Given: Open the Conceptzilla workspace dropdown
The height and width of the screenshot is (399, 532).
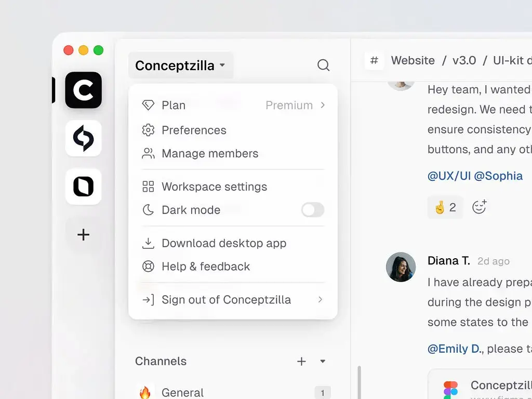Looking at the screenshot, I should 180,65.
